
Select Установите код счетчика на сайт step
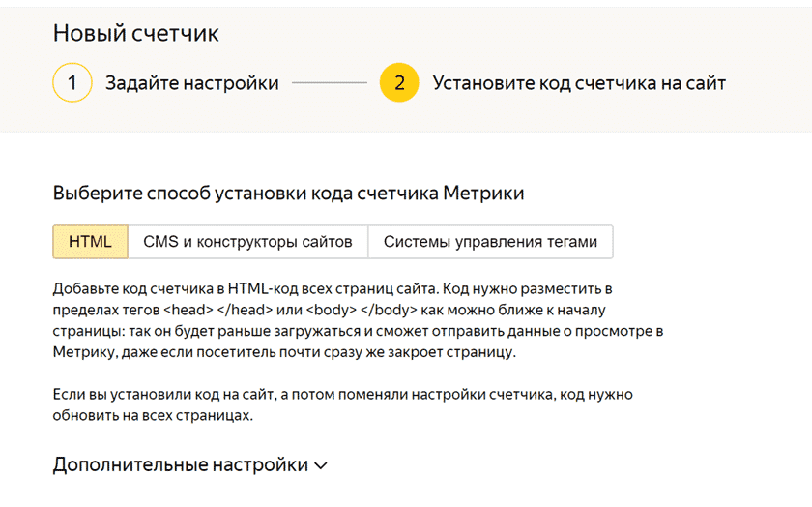[x=579, y=83]
